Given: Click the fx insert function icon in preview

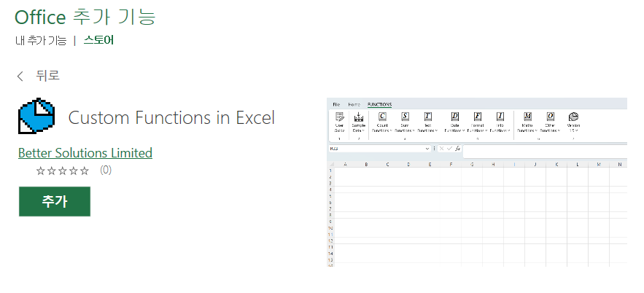Looking at the screenshot, I should 457,149.
